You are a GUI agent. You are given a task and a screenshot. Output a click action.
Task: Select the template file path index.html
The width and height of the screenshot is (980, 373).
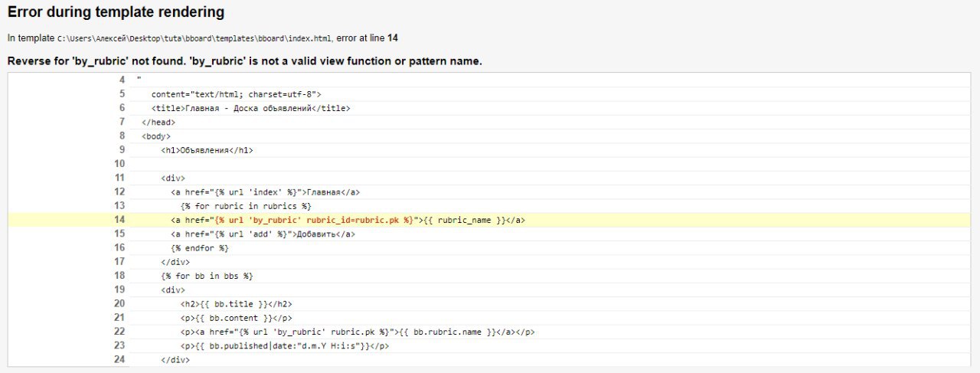coord(194,38)
